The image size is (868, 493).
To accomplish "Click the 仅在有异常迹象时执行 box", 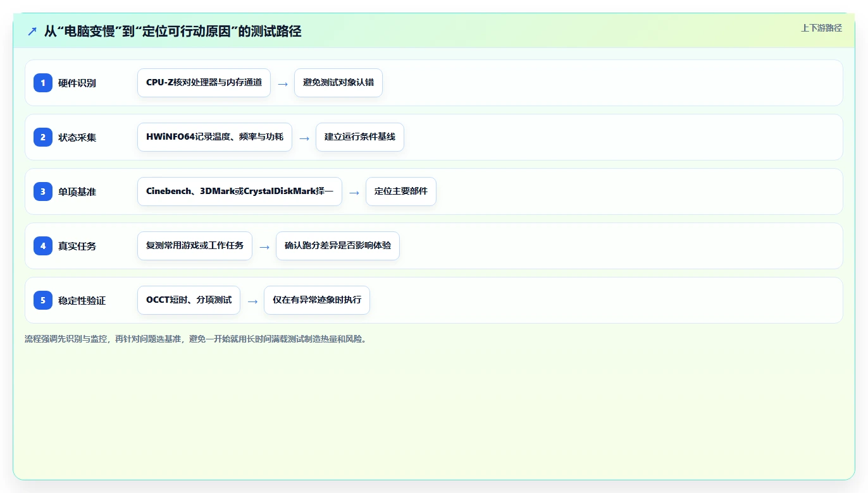I will pos(317,300).
